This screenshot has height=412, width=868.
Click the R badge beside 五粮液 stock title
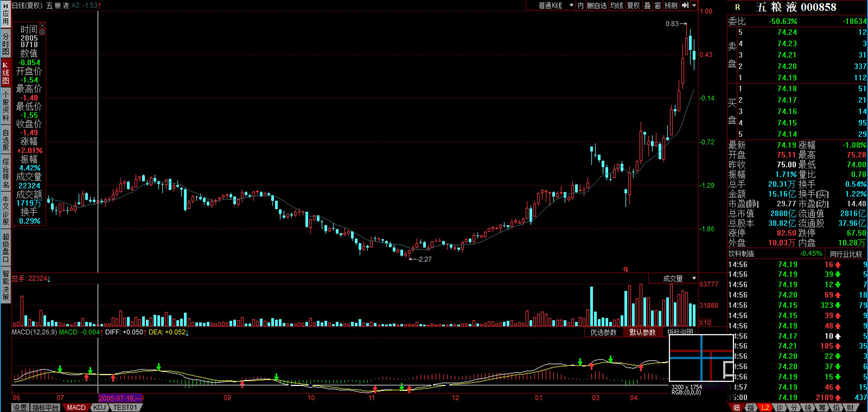pos(738,7)
